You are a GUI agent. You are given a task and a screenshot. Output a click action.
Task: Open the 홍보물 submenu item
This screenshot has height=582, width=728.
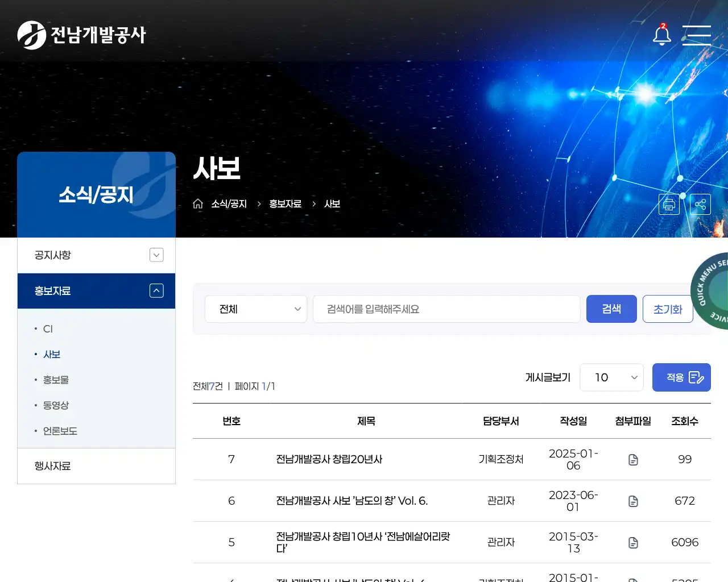(x=56, y=380)
